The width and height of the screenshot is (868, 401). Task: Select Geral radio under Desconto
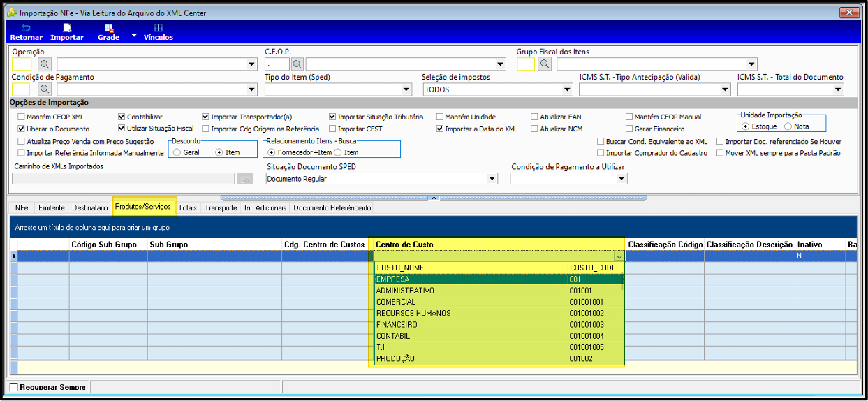click(177, 152)
